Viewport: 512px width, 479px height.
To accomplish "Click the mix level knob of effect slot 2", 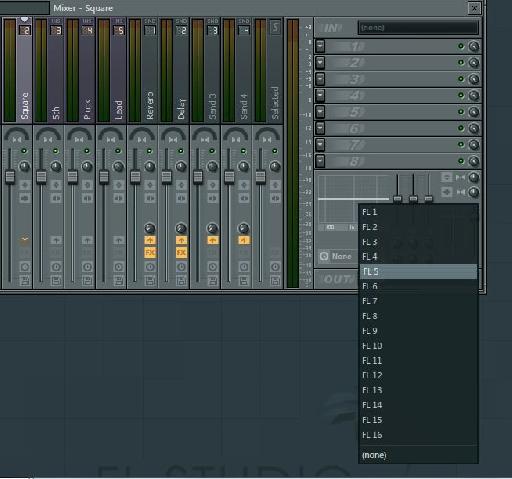I will (x=474, y=62).
